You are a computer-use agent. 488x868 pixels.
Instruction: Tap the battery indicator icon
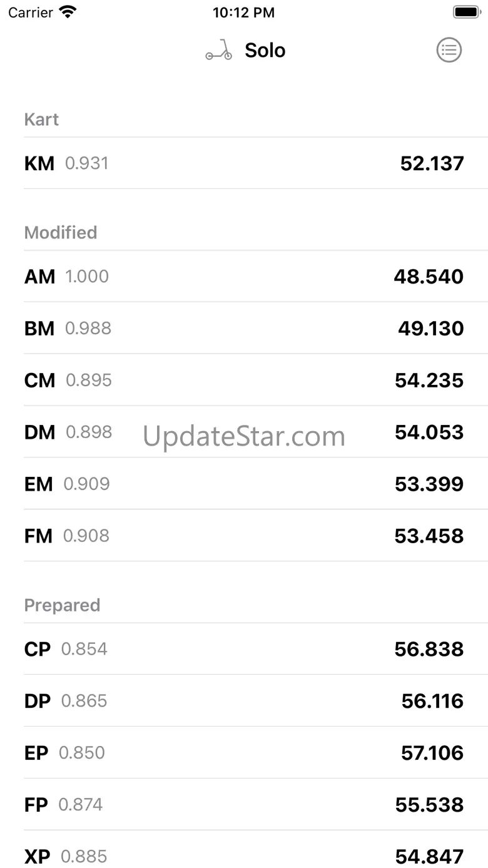pos(466,12)
